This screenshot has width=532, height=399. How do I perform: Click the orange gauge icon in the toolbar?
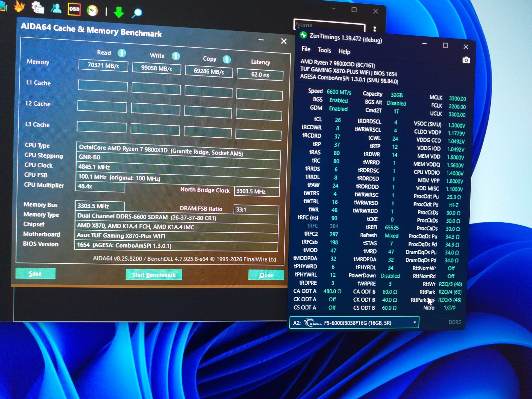pyautogui.click(x=92, y=11)
